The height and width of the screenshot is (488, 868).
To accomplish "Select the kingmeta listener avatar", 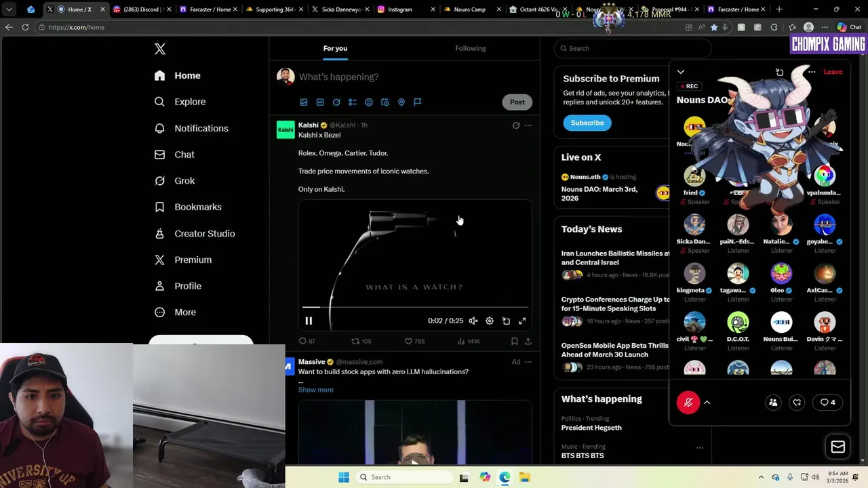I will (x=694, y=273).
